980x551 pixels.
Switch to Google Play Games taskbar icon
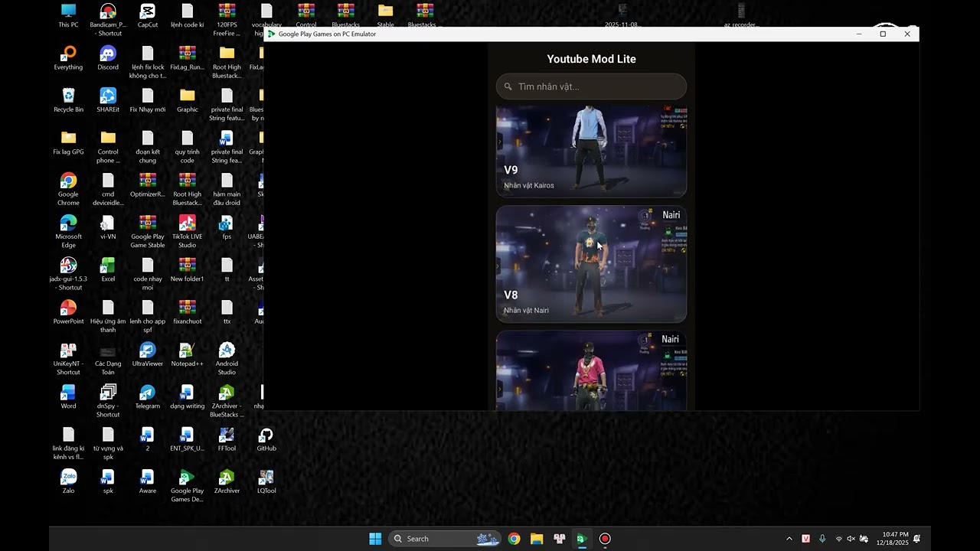coord(581,539)
